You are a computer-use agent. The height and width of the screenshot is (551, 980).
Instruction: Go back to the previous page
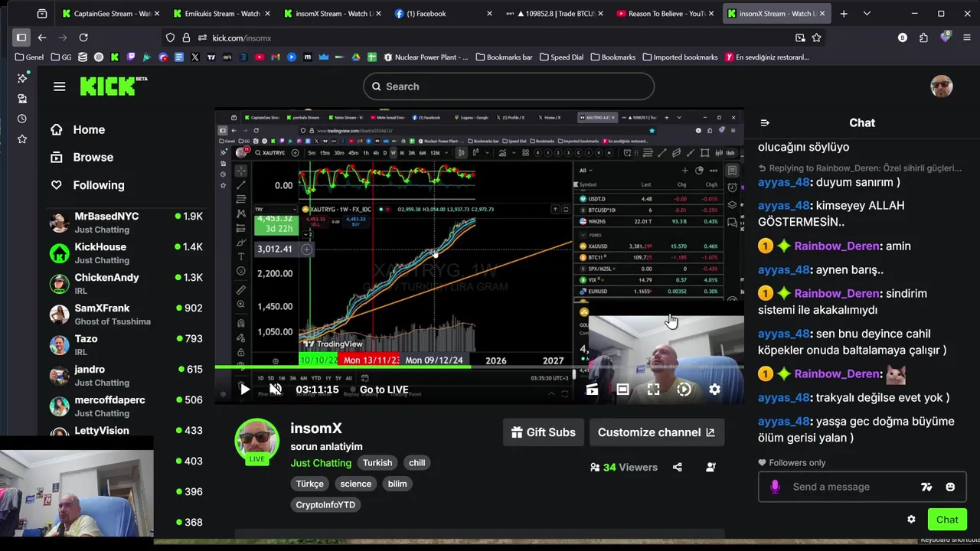[x=42, y=37]
